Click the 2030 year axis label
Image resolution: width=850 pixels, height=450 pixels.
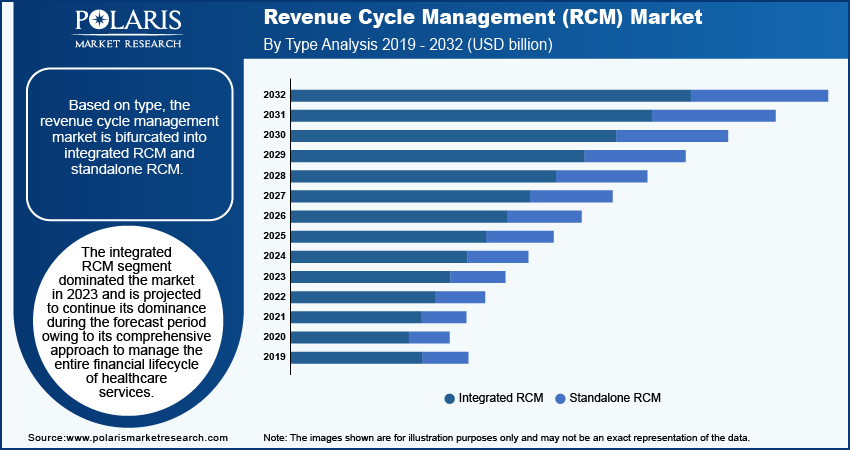[x=274, y=135]
